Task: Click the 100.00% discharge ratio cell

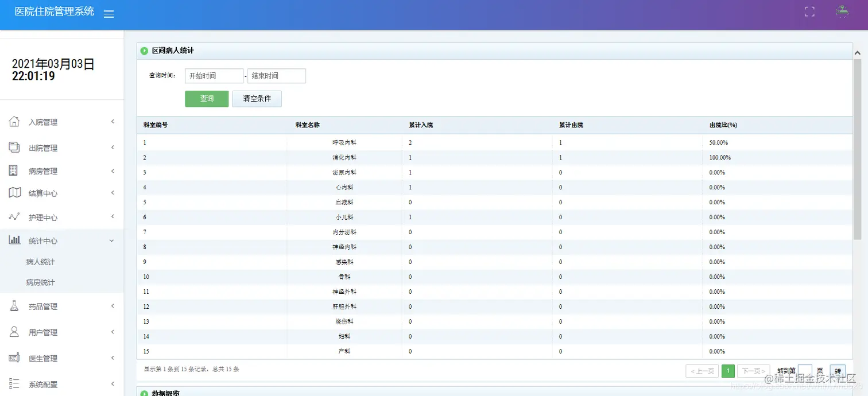Action: 720,157
